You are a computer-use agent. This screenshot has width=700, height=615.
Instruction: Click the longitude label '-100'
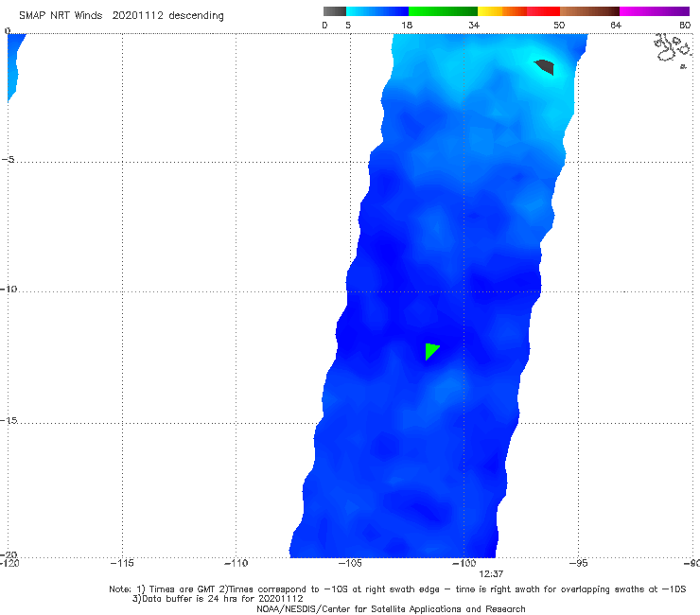pos(464,564)
